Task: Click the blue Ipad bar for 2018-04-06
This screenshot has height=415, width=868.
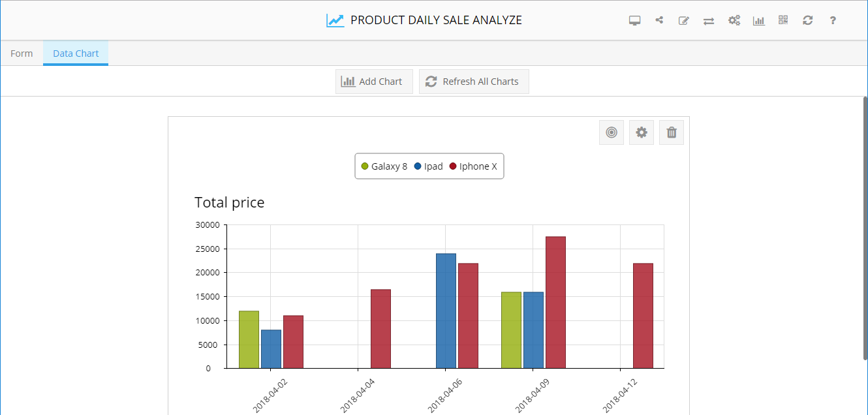Action: coord(446,311)
